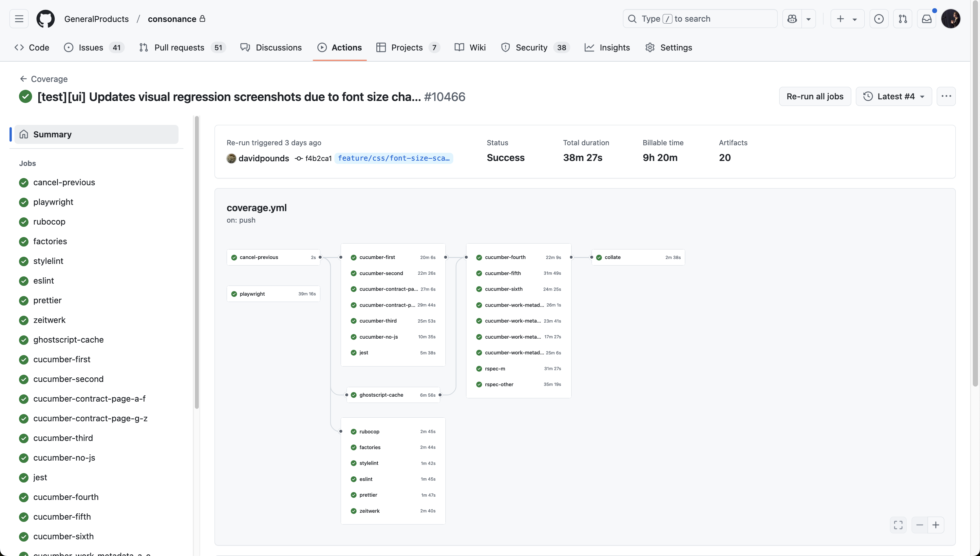Click ghostscript-cache node in graph
The width and height of the screenshot is (980, 556).
[393, 395]
